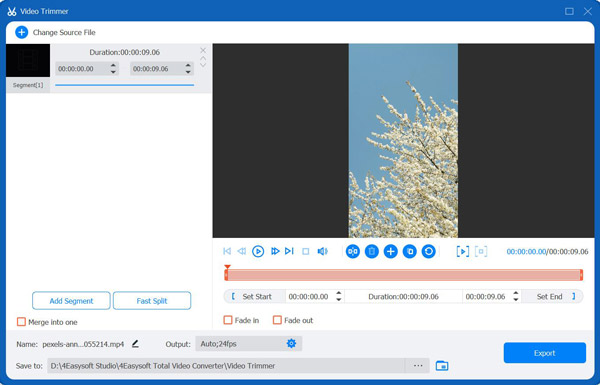The image size is (600, 385).
Task: Click the Segment[1] label
Action: click(28, 85)
